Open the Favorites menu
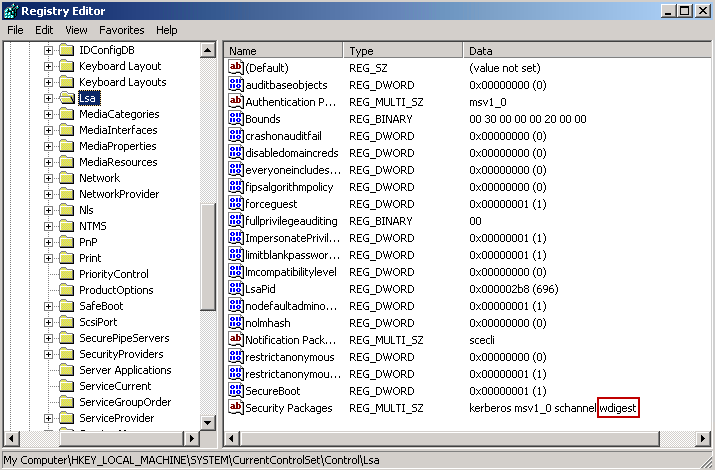The image size is (715, 470). (x=123, y=30)
